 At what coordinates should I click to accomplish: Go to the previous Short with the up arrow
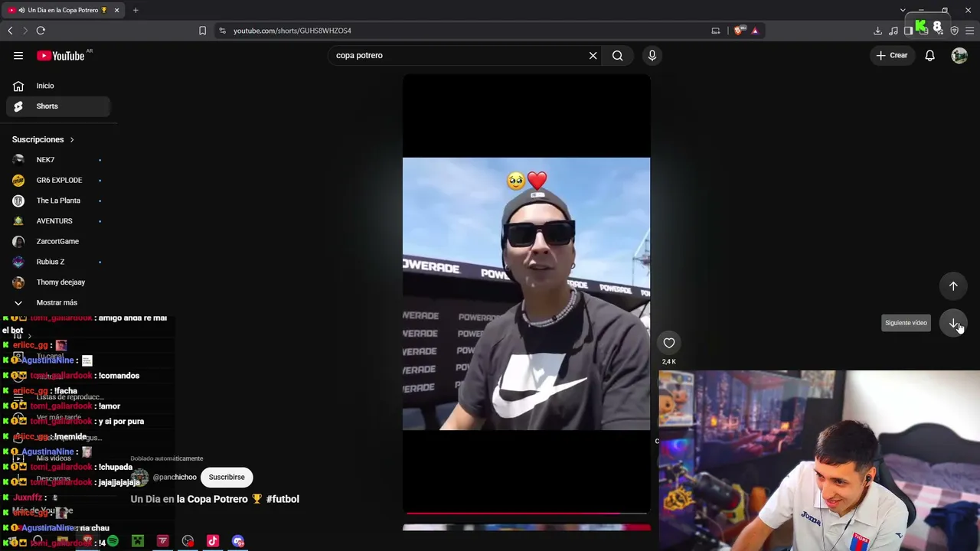click(x=953, y=285)
